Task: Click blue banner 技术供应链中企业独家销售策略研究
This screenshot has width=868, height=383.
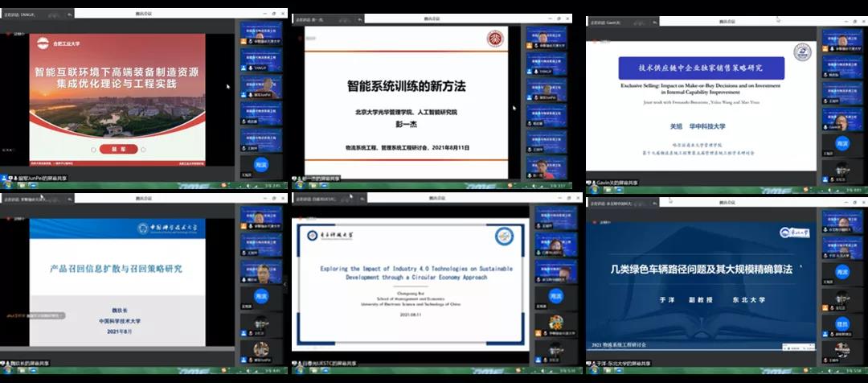Action: [x=700, y=68]
